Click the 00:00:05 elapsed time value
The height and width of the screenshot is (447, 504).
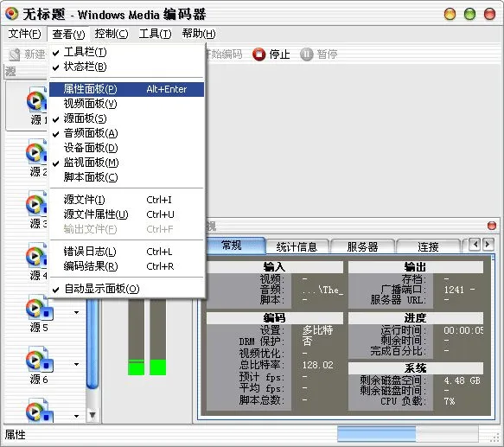[463, 330]
